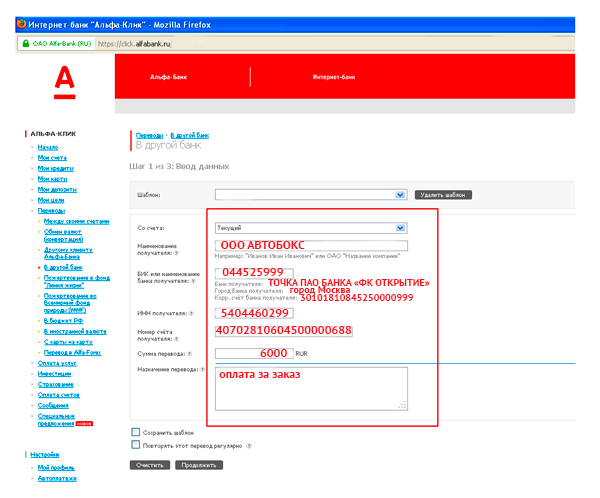Open Инвестиции in the sidebar
600x498 pixels.
[x=54, y=374]
